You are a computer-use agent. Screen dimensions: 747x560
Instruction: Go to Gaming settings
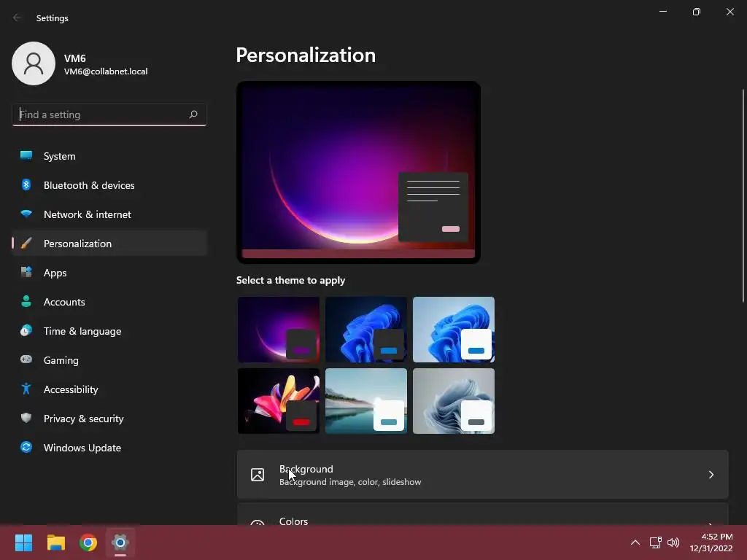109,360
